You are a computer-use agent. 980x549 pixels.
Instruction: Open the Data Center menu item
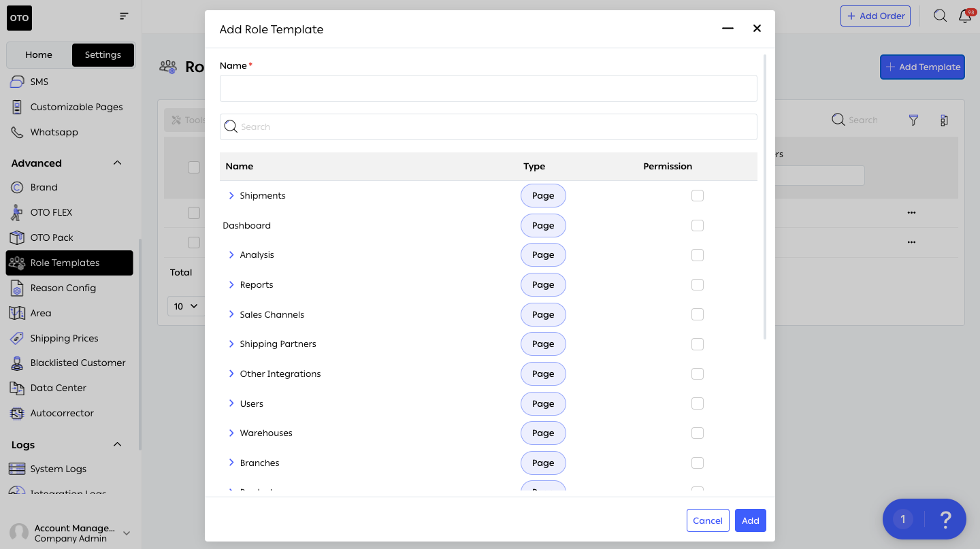coord(58,388)
